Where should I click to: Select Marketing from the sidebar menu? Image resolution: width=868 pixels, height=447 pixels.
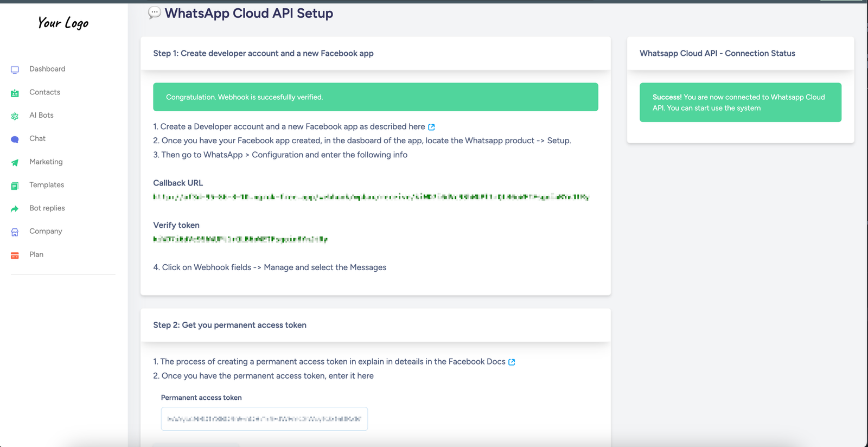[46, 162]
